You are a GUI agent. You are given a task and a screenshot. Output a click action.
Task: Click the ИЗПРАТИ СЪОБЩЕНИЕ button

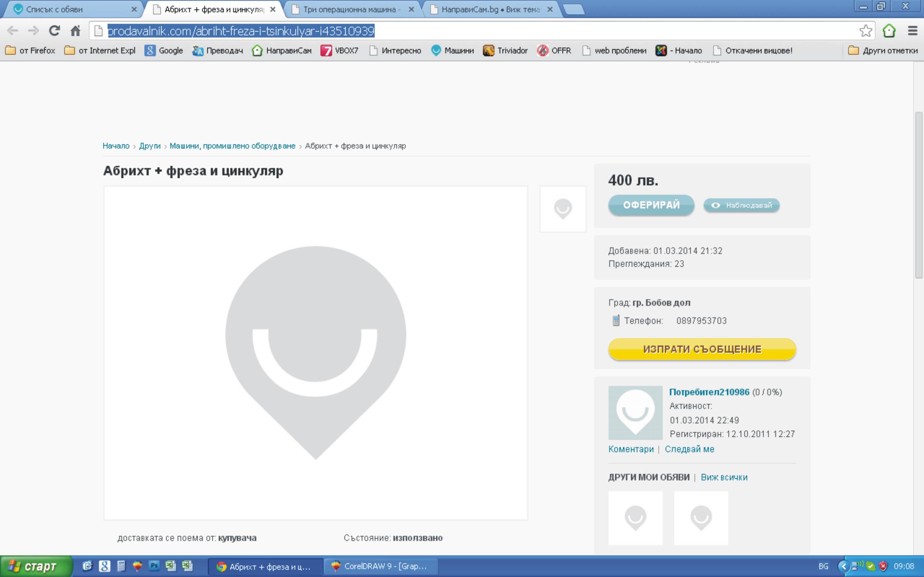702,349
